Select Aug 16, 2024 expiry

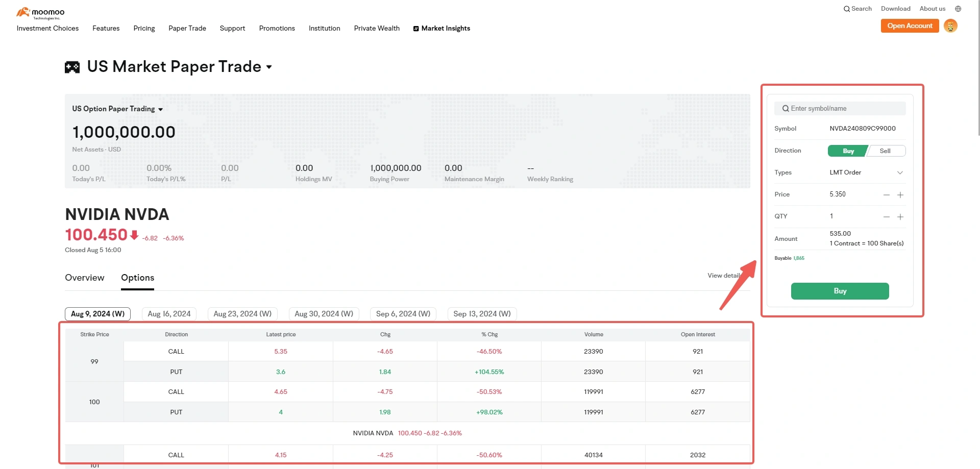click(169, 314)
